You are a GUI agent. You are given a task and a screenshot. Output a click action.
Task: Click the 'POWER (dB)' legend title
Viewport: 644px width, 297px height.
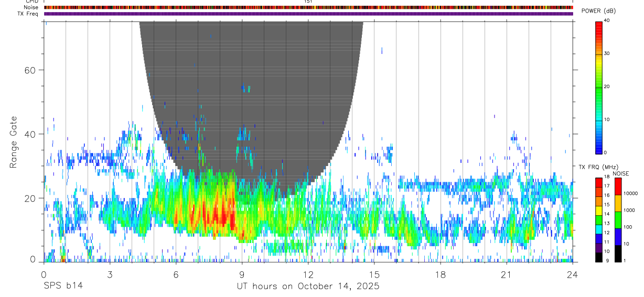[x=599, y=11]
